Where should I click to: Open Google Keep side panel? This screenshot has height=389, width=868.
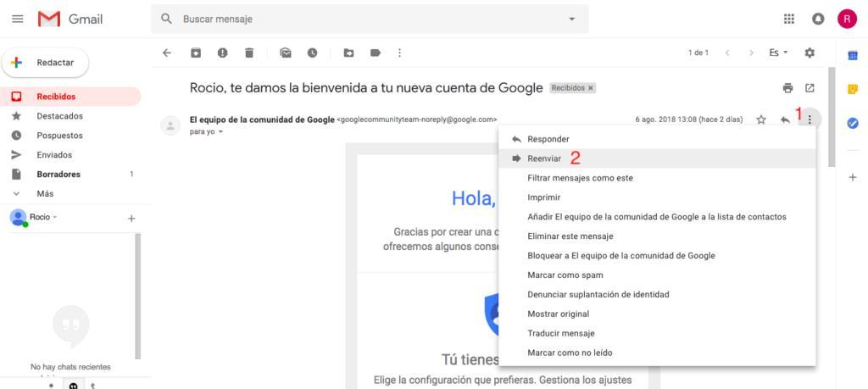(853, 89)
